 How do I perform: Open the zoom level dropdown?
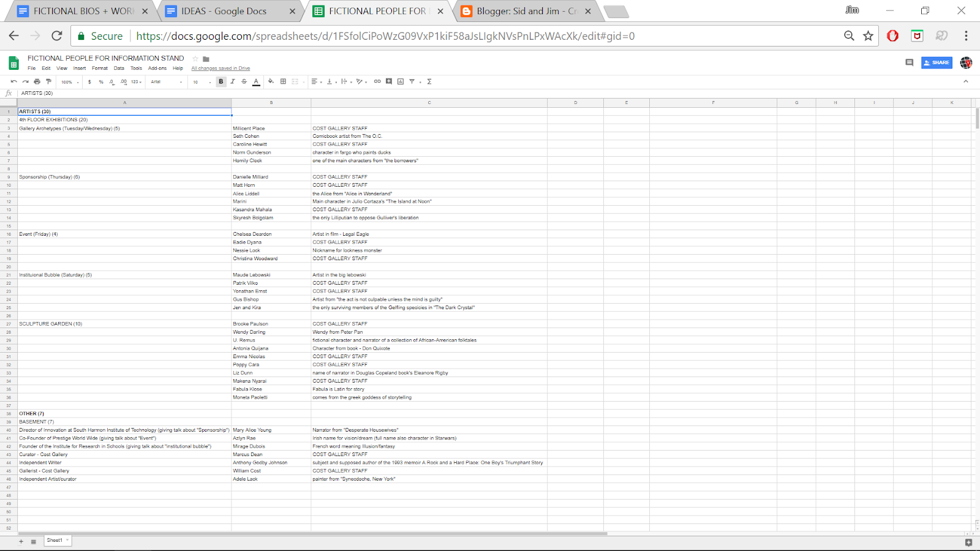coord(70,81)
